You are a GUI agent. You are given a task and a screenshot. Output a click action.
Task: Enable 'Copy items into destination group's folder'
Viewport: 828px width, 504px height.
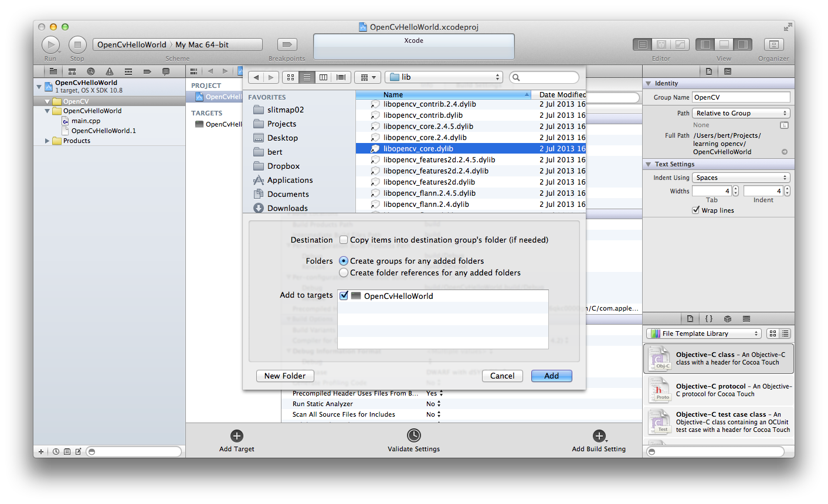[x=344, y=240]
